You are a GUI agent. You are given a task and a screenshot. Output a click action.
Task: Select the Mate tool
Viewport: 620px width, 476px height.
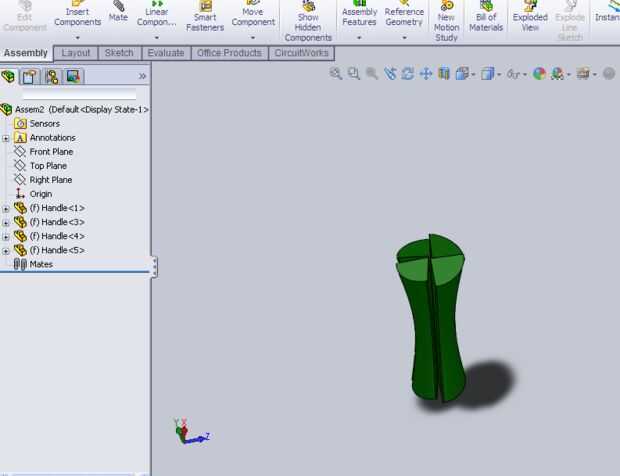pyautogui.click(x=118, y=12)
